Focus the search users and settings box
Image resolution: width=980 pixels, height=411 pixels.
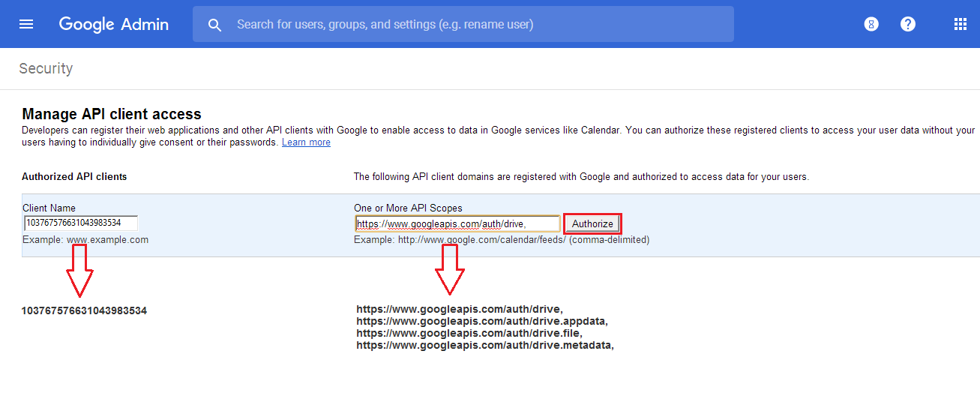[463, 24]
